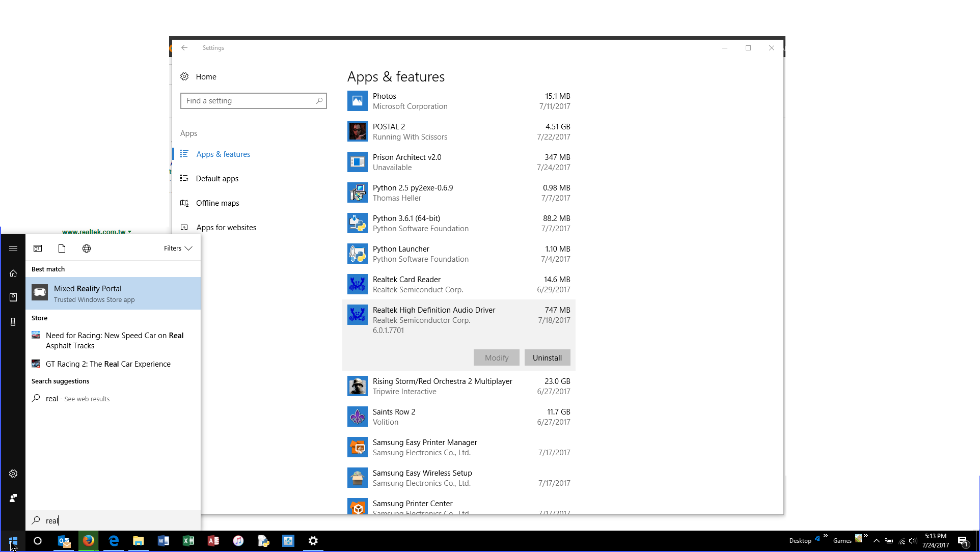Open the Feedback icon in search sidebar

[13, 498]
